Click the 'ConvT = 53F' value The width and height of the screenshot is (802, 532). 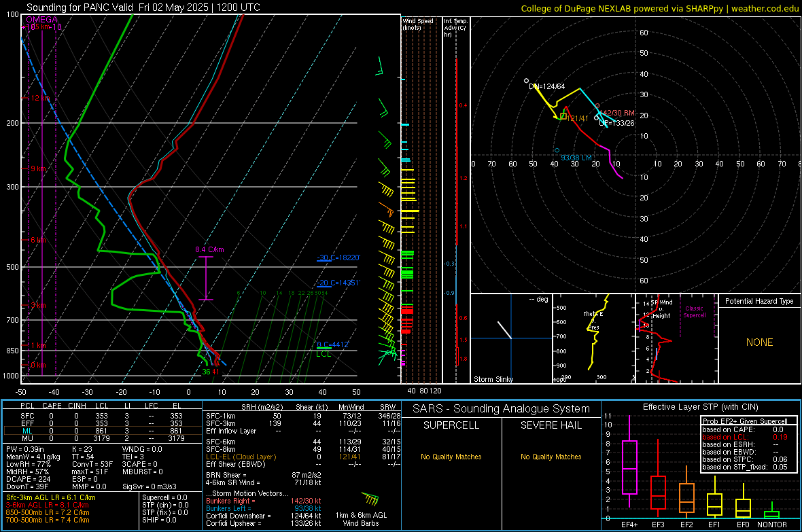[x=92, y=465]
